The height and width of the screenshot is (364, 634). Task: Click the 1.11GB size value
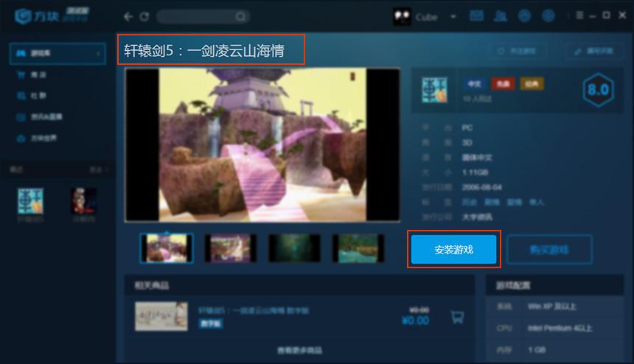coord(475,172)
